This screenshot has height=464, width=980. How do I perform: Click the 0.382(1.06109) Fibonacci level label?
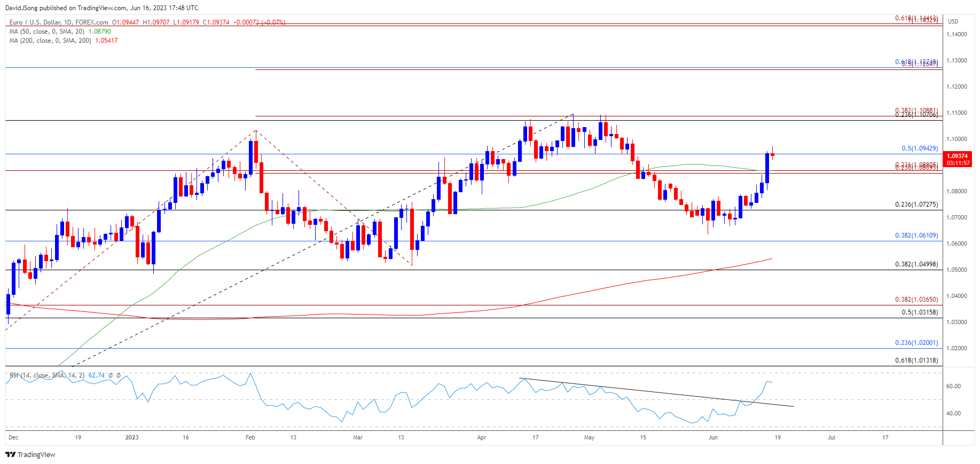(x=916, y=235)
